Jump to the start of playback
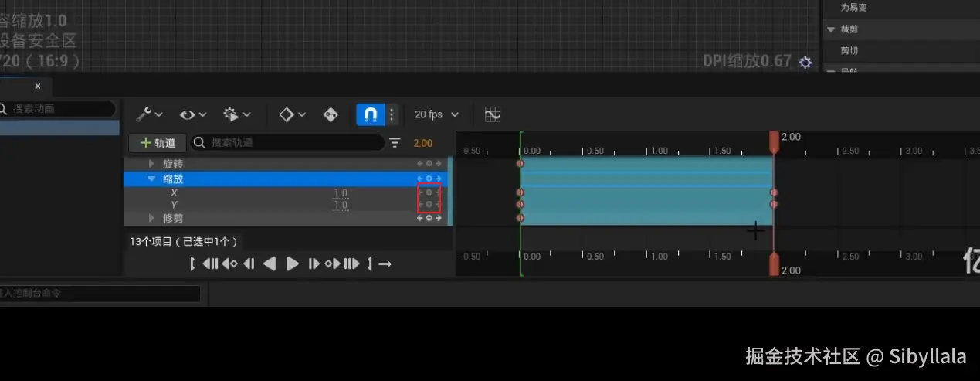980x381 pixels. 211,264
